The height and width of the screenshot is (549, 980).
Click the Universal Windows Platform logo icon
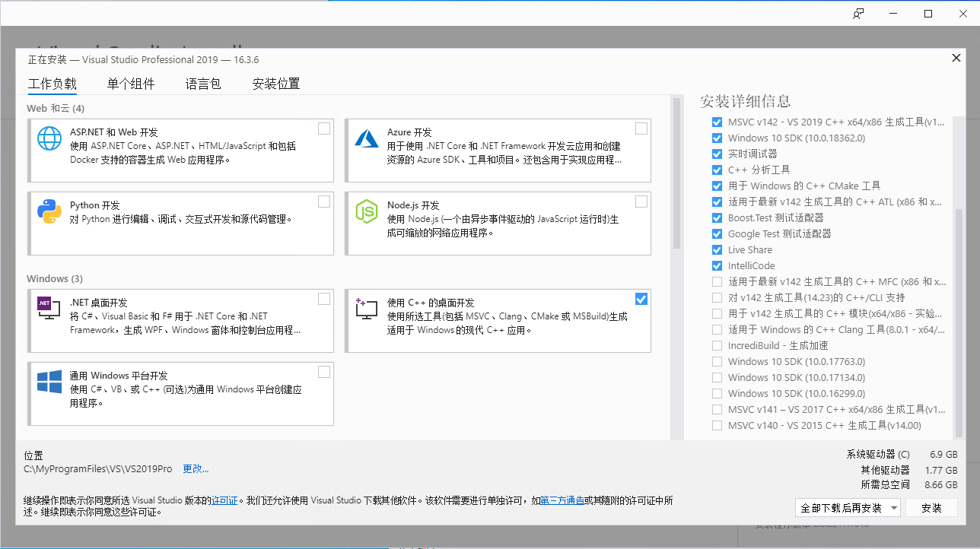click(49, 381)
